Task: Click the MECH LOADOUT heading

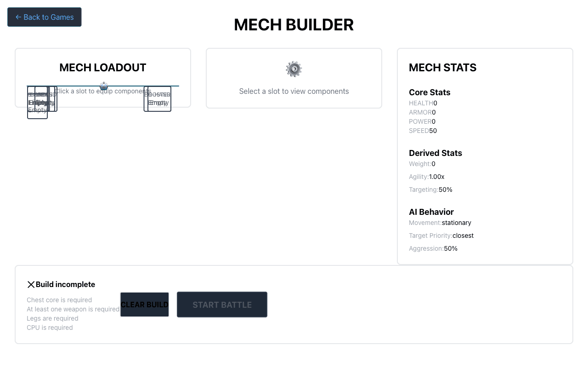Action: [103, 68]
